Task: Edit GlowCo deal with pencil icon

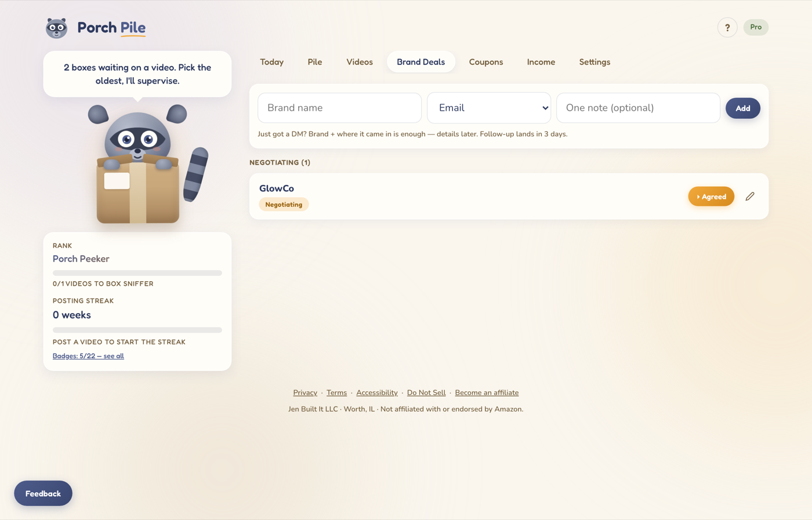Action: pos(750,197)
